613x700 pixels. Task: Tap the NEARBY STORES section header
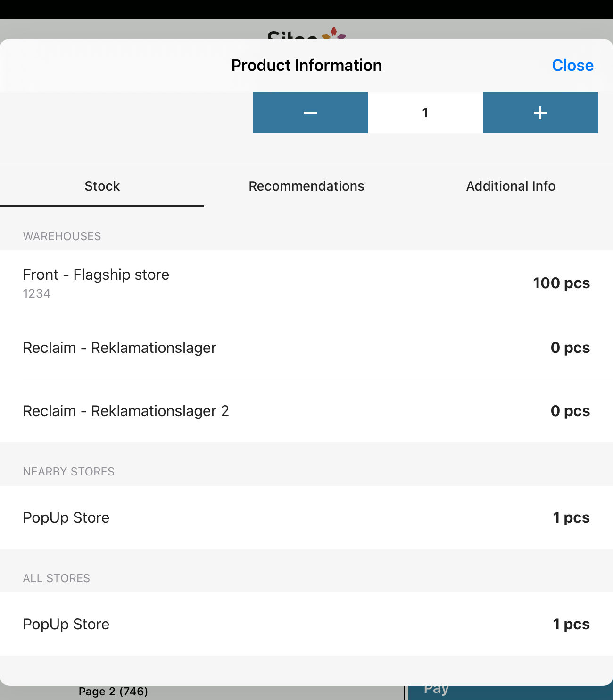click(x=69, y=472)
